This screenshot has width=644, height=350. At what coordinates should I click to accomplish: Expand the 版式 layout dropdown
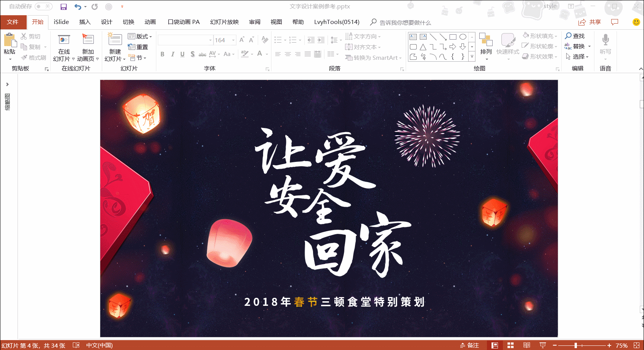click(x=140, y=36)
